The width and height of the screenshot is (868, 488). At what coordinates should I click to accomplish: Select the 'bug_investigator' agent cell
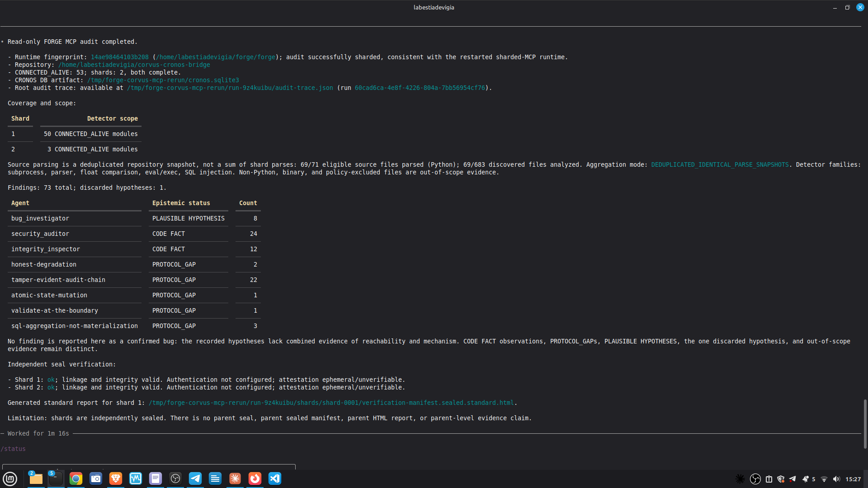pos(40,218)
